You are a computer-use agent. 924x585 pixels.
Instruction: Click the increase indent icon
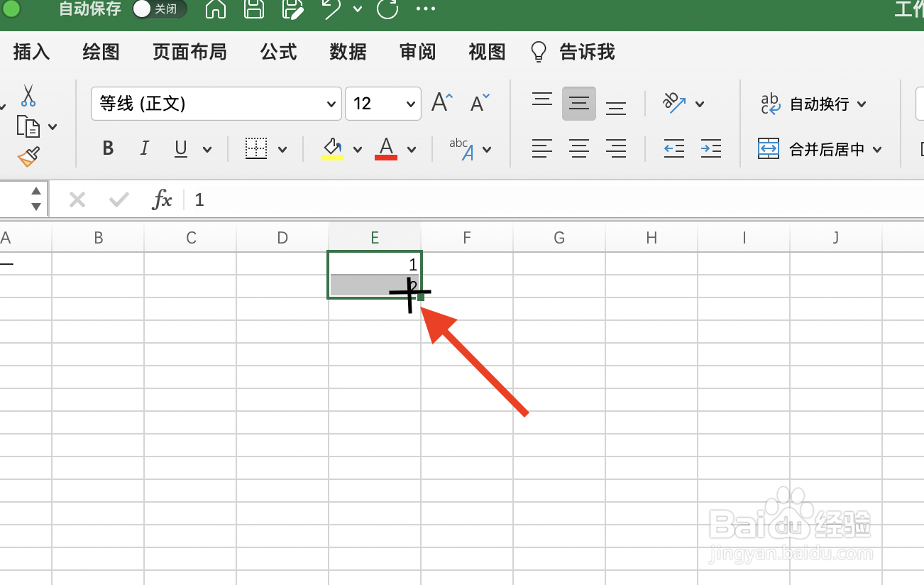coord(710,149)
